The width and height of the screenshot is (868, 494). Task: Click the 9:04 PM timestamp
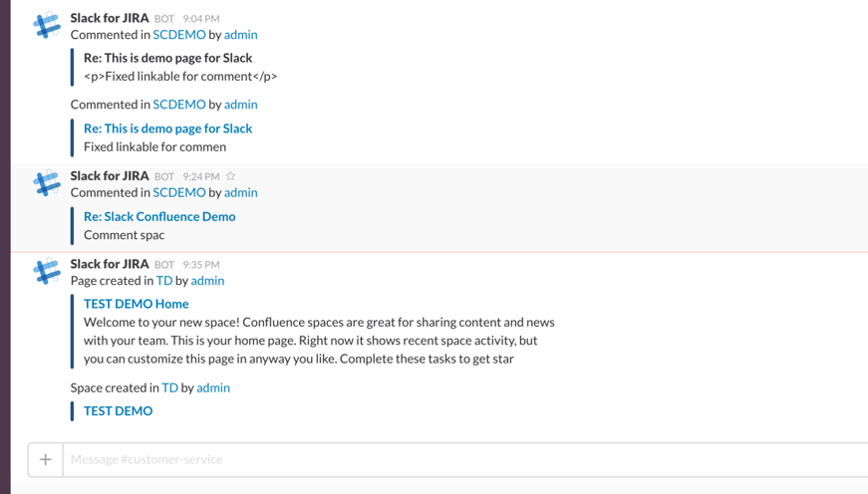coord(201,19)
